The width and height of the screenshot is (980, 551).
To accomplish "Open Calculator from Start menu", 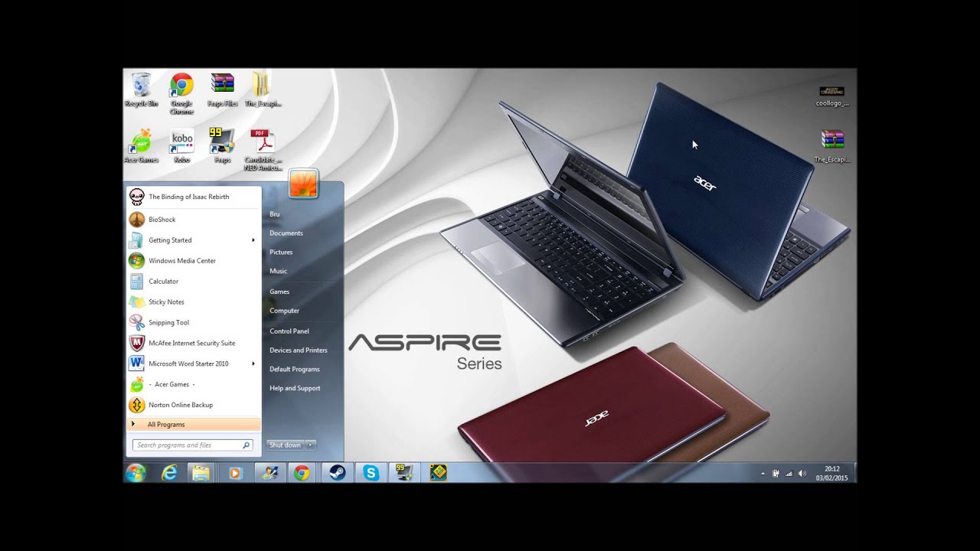I will pyautogui.click(x=194, y=282).
